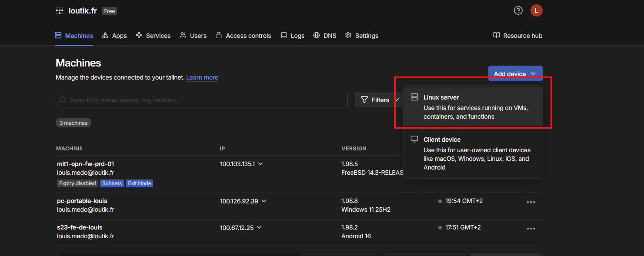Open the Users tab
The image size is (644, 256).
193,36
